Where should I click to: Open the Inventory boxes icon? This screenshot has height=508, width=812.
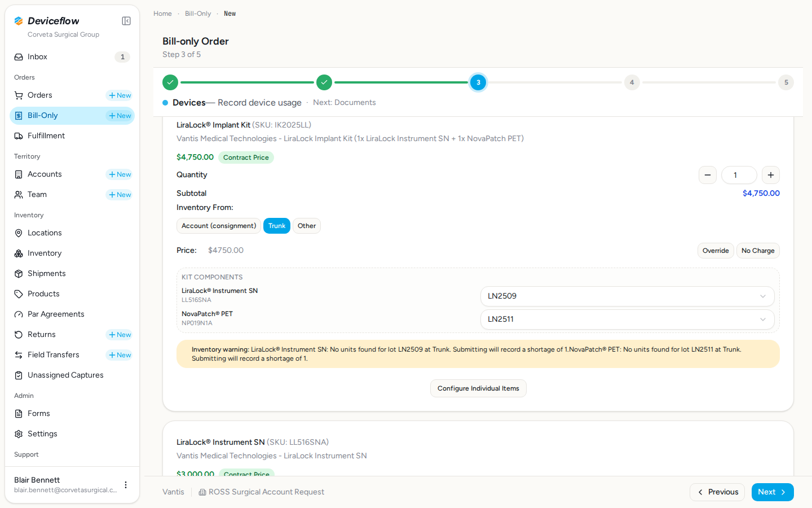[x=19, y=253]
